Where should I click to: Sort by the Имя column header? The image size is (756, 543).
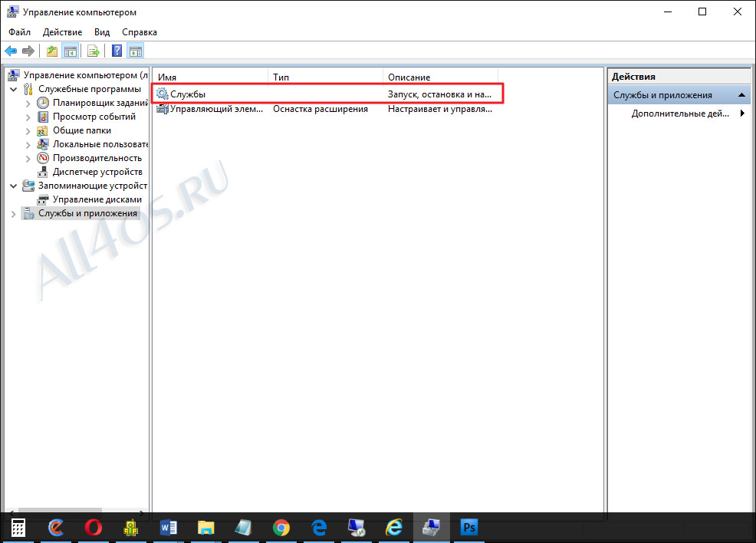tap(211, 77)
